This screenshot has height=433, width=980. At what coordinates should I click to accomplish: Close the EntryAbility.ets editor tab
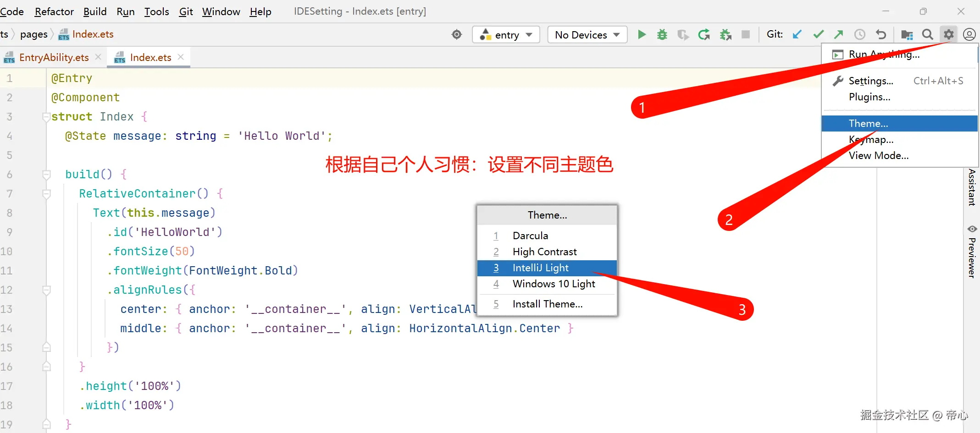[98, 57]
